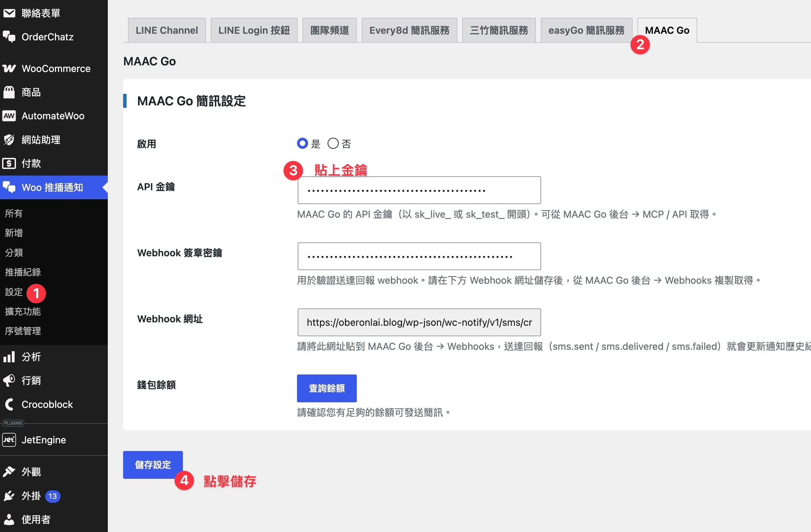
Task: Open the 使用者 menu item
Action: pyautogui.click(x=54, y=519)
